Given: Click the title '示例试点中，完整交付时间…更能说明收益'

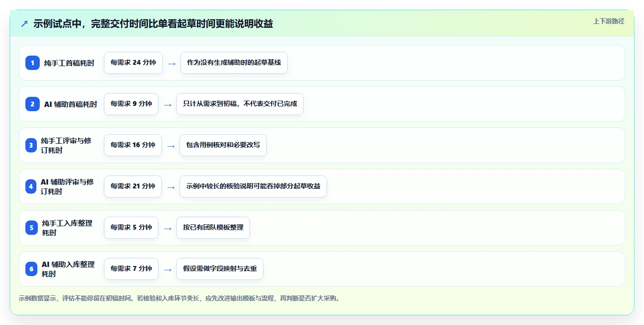Looking at the screenshot, I should [153, 24].
